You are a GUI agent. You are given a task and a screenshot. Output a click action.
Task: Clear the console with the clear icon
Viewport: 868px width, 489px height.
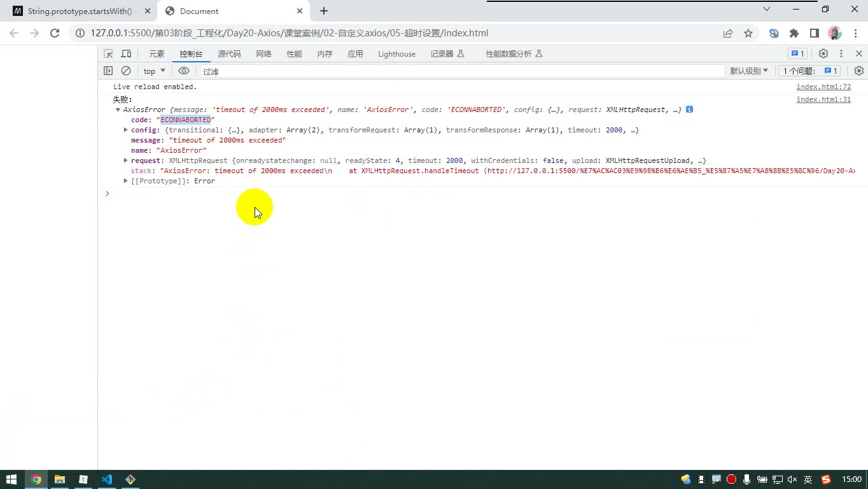point(126,71)
